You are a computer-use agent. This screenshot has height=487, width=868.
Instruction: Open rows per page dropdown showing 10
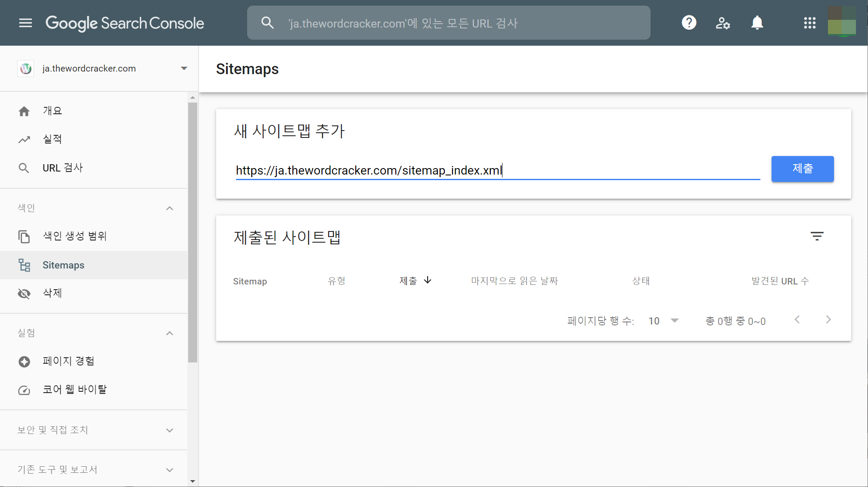[x=663, y=321]
